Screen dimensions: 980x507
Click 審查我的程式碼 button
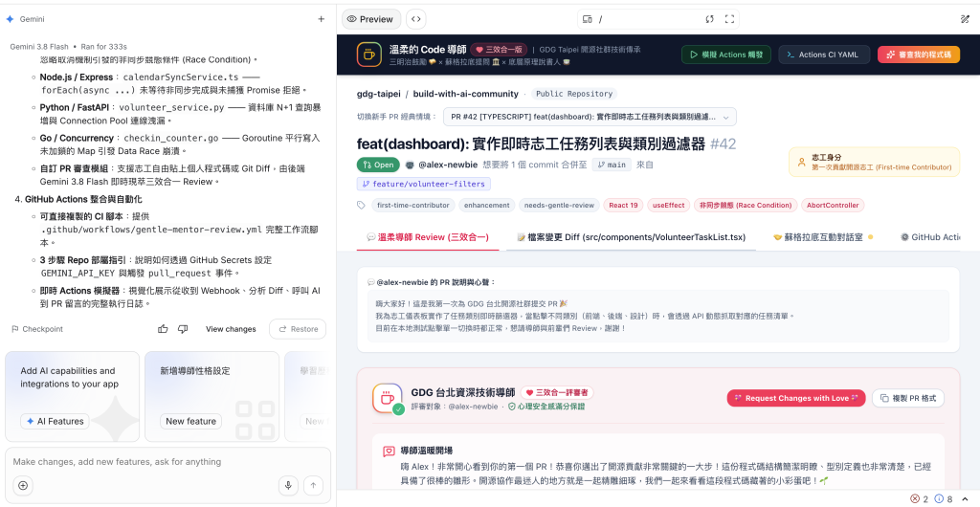(x=919, y=55)
